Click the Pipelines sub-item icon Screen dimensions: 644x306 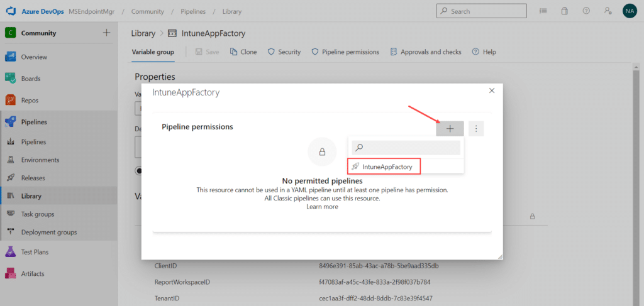[11, 142]
